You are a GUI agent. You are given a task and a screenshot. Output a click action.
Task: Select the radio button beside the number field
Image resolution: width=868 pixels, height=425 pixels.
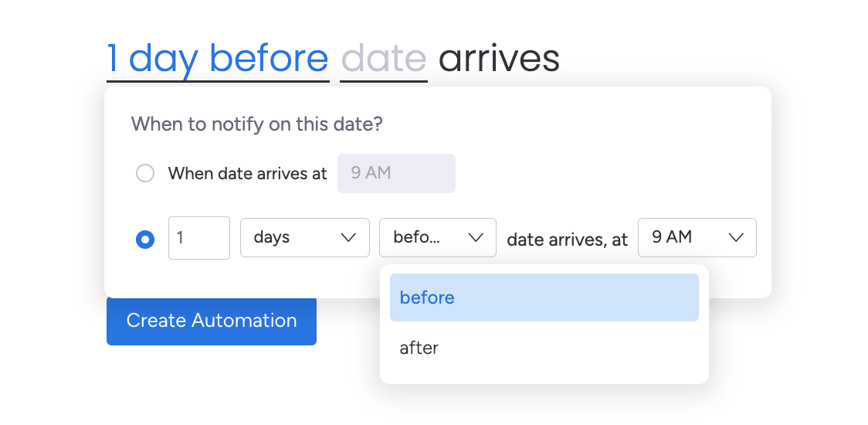[145, 240]
